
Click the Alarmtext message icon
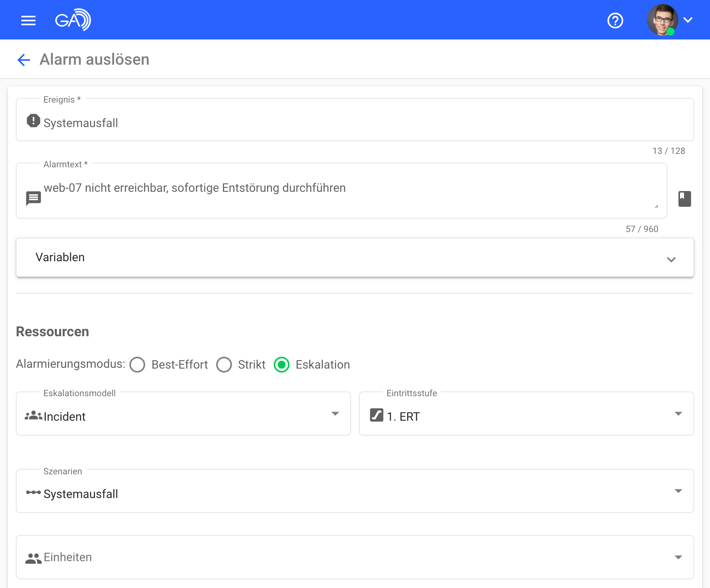(34, 198)
